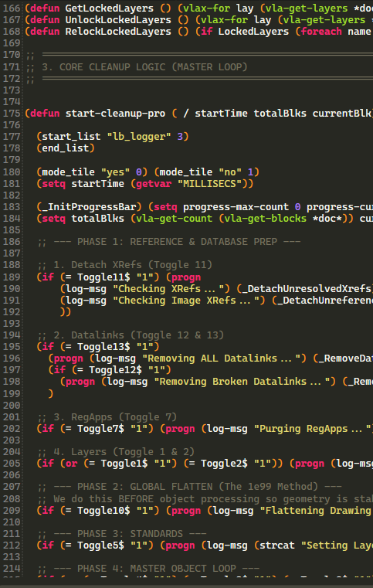The image size is (373, 588).
Task: Click line number 210 in the gutter
Action: tap(12, 522)
